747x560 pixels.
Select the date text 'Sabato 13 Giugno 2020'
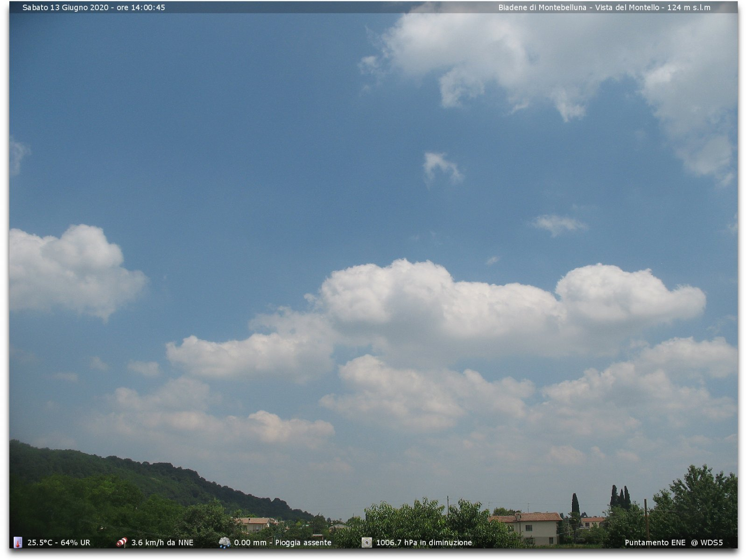pos(65,7)
